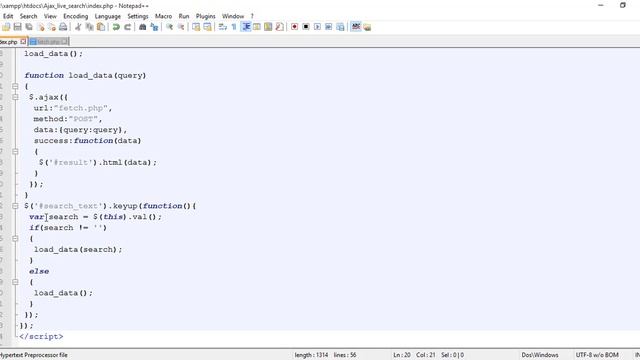Toggle synchronized vertical scrolling icon
The height and width of the screenshot is (360, 640).
pos(196,27)
